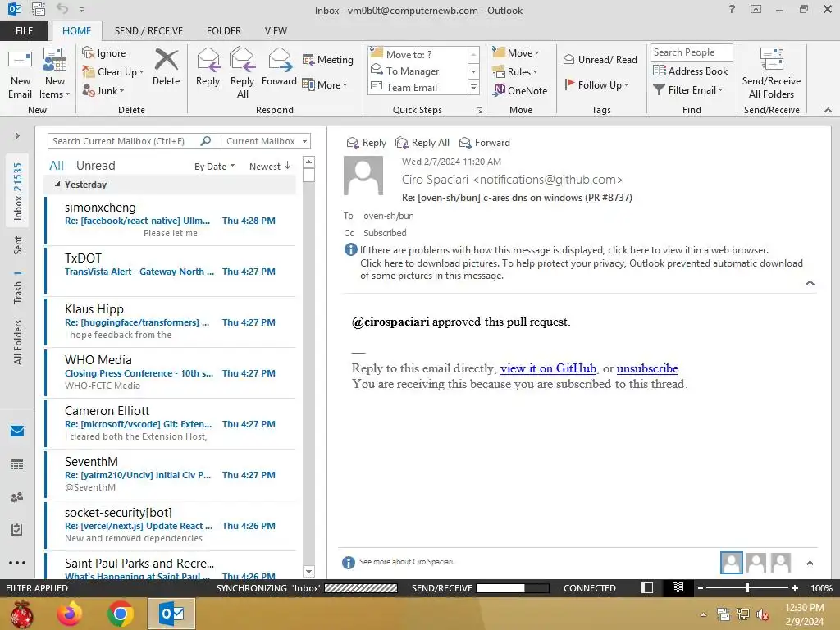Click Reply in the reading pane

(x=367, y=143)
